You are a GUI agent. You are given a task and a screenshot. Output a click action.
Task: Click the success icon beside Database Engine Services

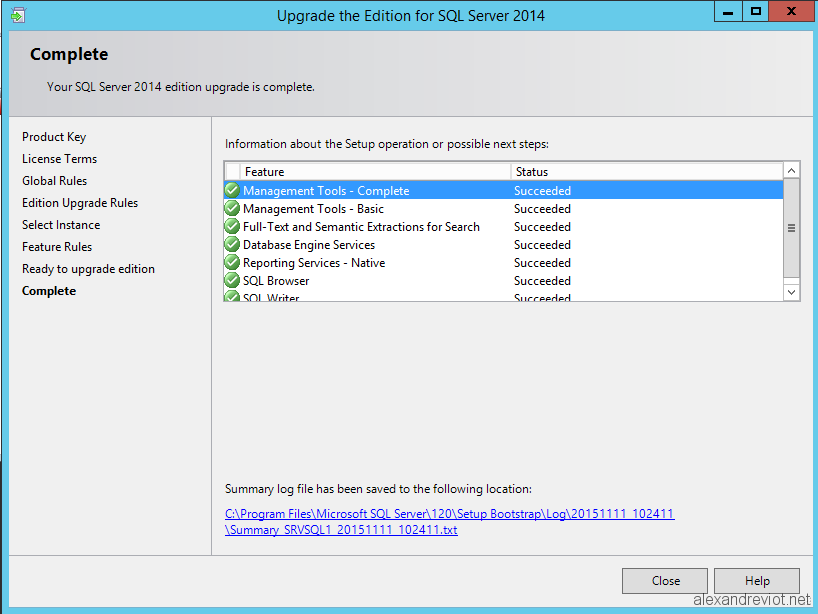tap(232, 245)
